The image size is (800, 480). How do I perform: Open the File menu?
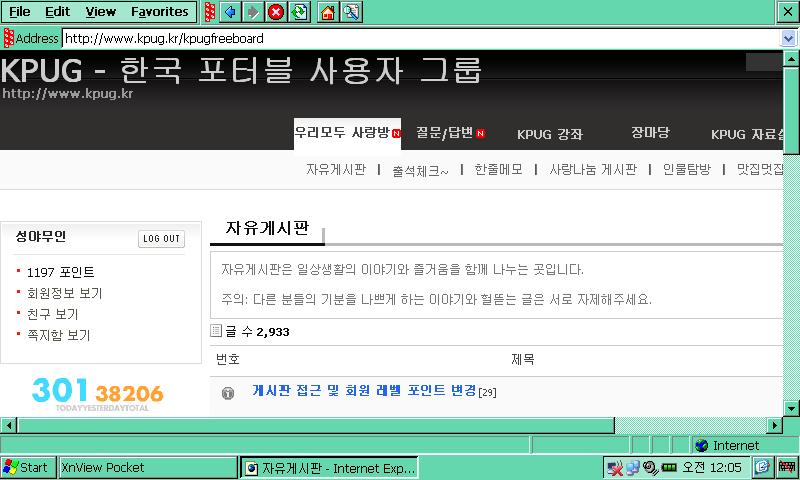(19, 12)
